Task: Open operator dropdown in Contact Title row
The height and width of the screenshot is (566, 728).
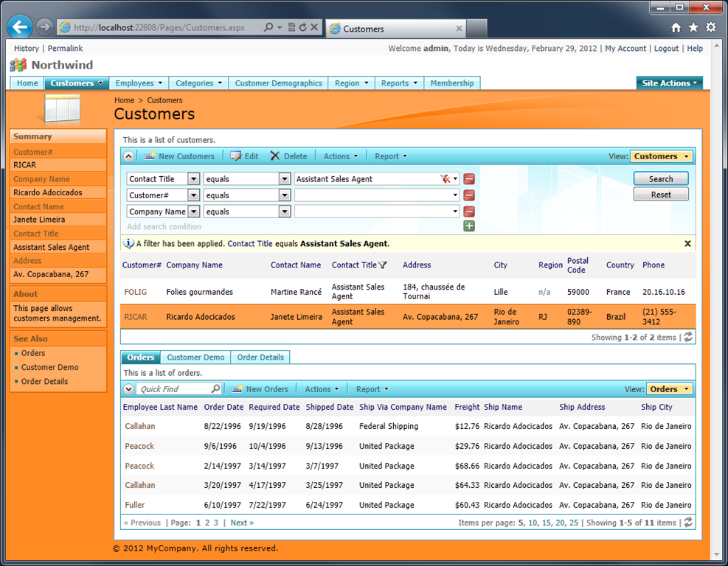Action: coord(285,179)
